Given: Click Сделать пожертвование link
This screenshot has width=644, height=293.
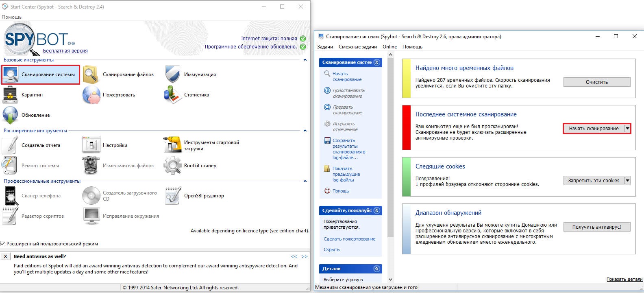Looking at the screenshot, I should click(350, 239).
